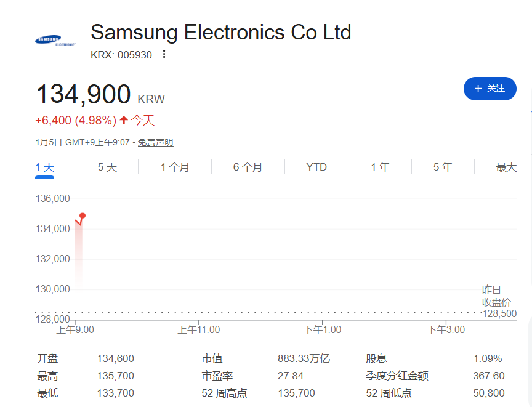The height and width of the screenshot is (407, 532).
Task: Open the 免责声明 disclaimer link
Action: [x=155, y=142]
